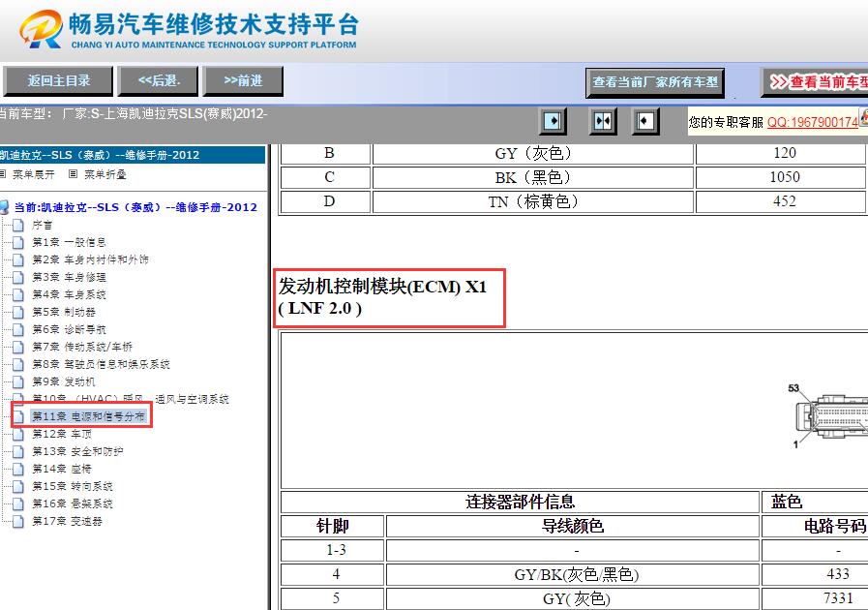Click the red 查看当前车型 button
The width and height of the screenshot is (868, 610).
tap(815, 82)
